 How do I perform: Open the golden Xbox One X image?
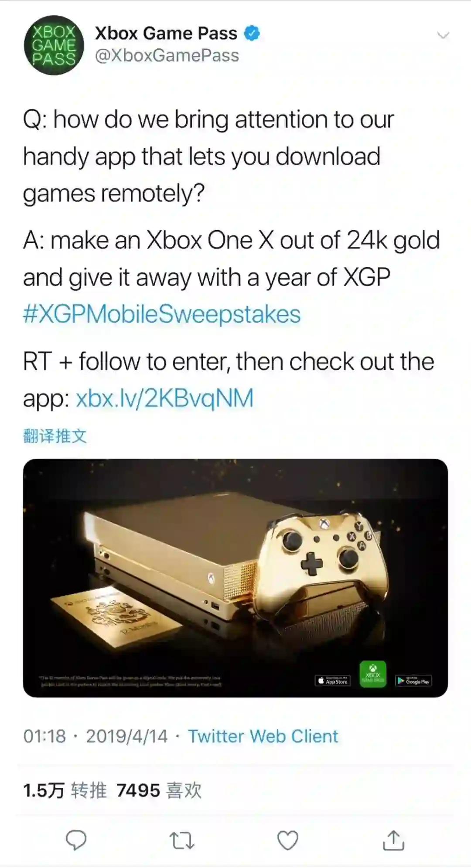pos(235,578)
